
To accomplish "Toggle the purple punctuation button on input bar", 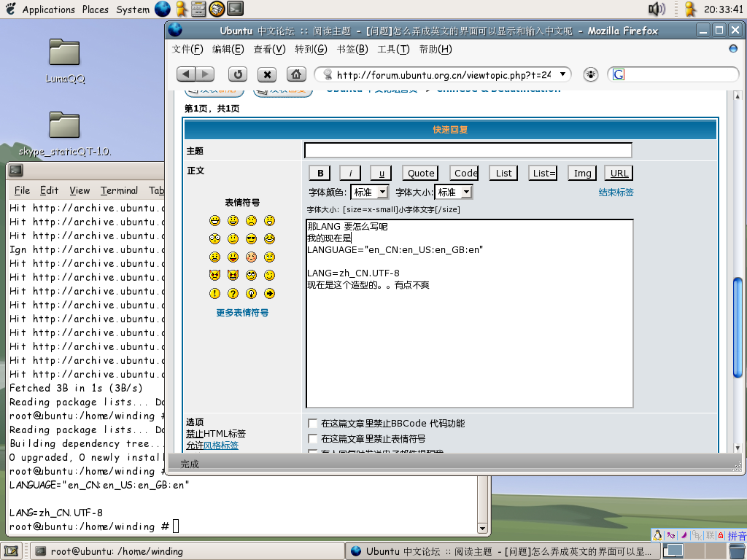I will (671, 536).
